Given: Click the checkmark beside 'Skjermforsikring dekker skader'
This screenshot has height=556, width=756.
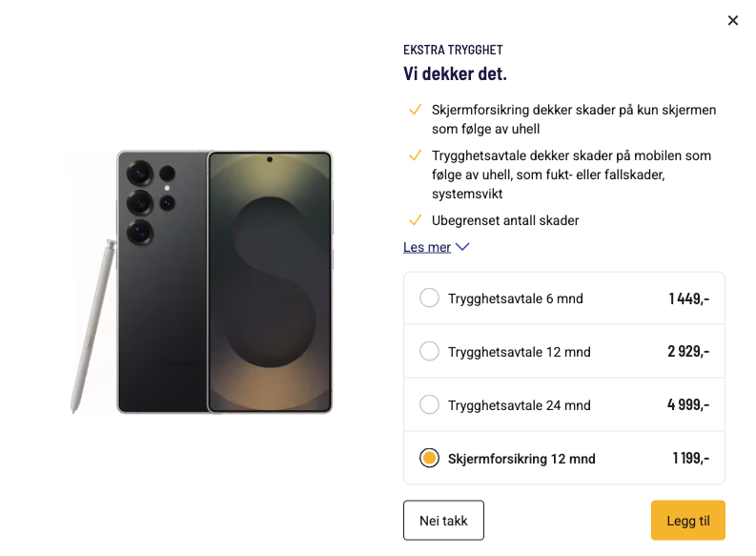Looking at the screenshot, I should click(415, 111).
